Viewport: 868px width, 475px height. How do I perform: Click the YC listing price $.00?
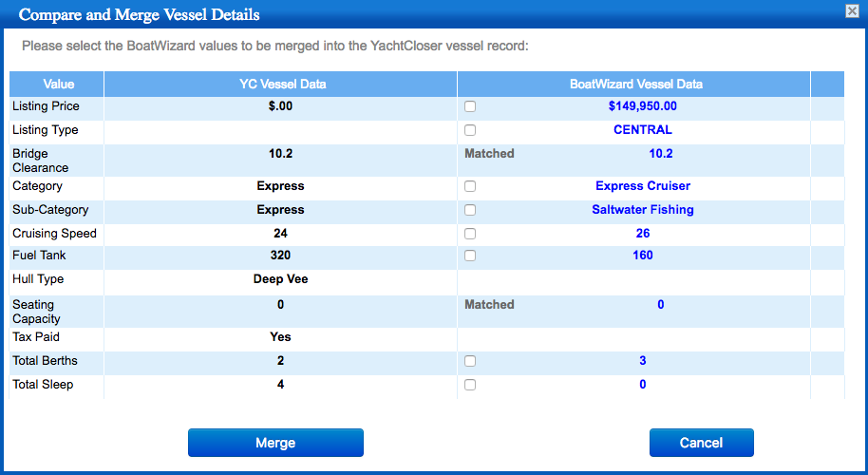[281, 106]
